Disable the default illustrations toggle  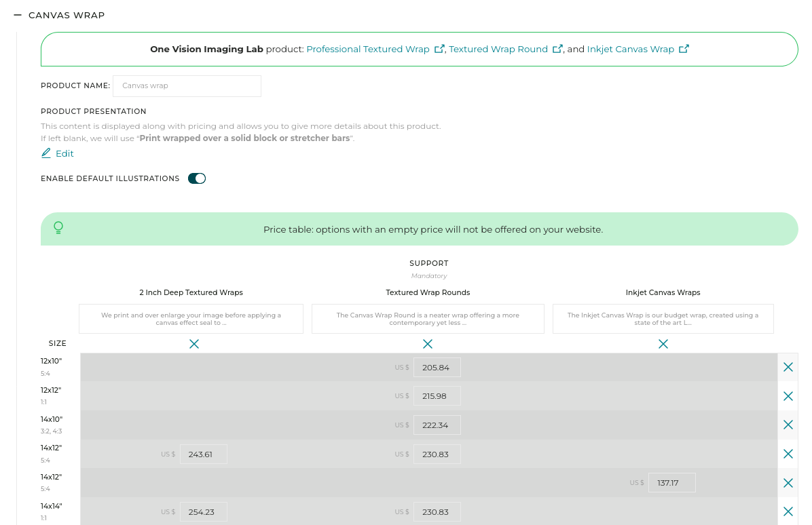point(197,178)
